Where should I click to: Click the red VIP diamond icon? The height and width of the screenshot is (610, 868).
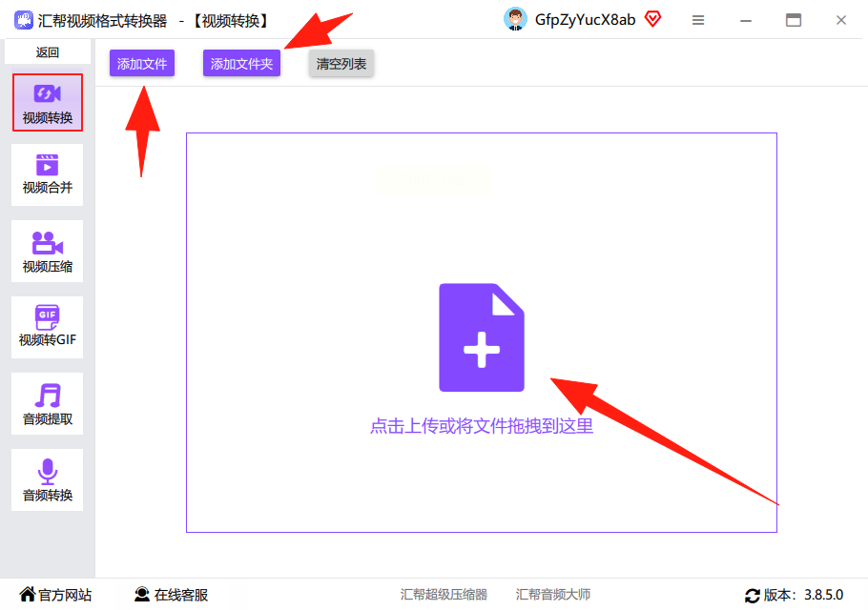click(x=653, y=20)
